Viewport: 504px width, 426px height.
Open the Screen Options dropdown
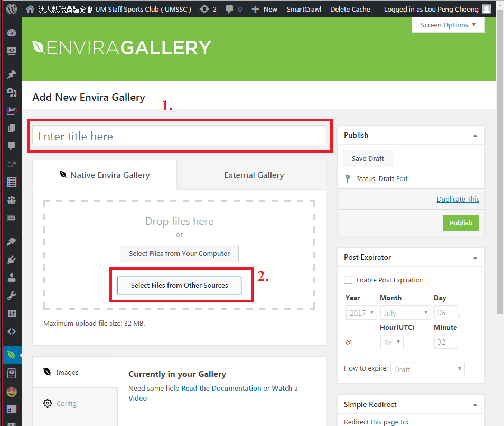pos(448,25)
